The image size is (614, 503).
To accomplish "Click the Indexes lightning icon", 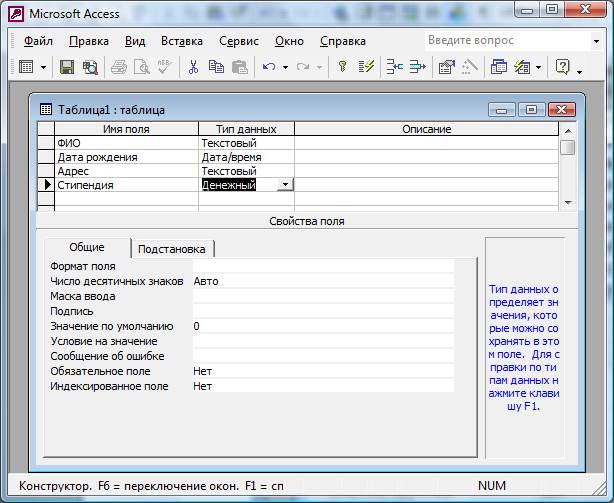I will click(x=366, y=67).
